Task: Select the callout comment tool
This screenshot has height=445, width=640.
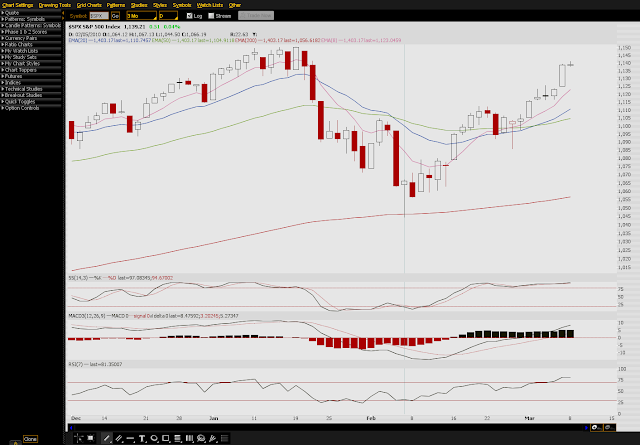Action: click(x=201, y=438)
